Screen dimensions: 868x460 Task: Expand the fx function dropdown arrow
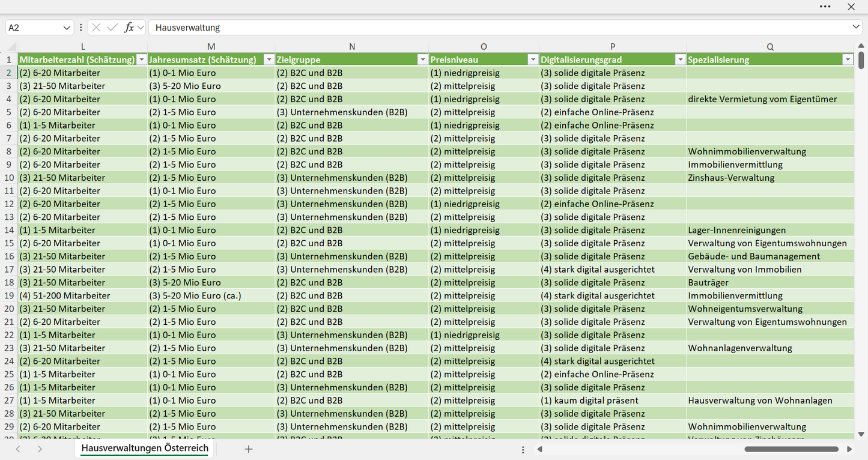141,28
